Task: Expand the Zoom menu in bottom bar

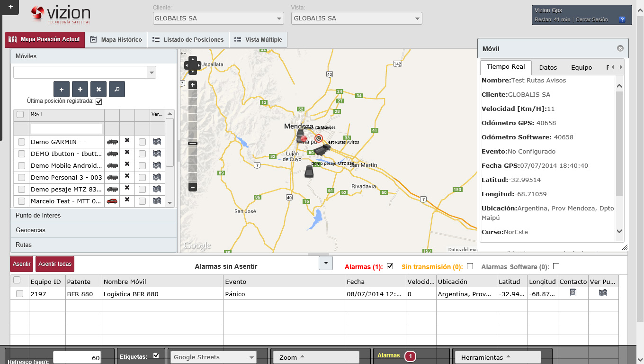Action: (x=316, y=357)
